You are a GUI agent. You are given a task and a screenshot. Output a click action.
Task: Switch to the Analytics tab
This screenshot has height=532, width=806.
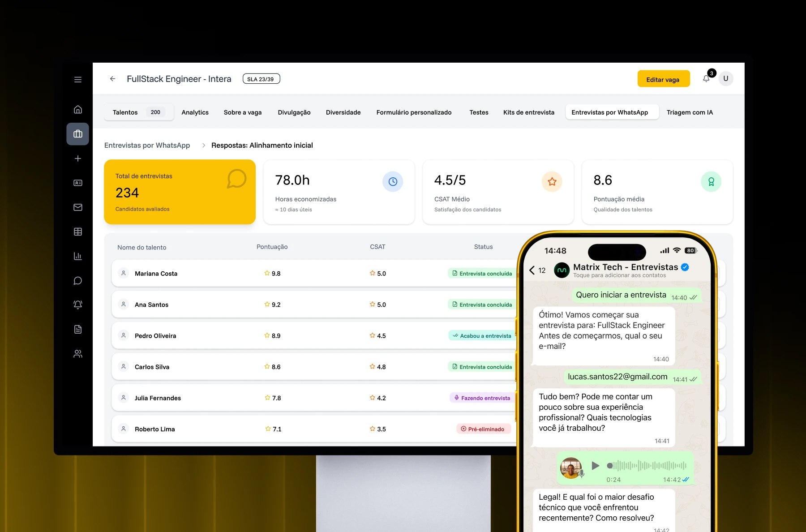[x=195, y=112]
